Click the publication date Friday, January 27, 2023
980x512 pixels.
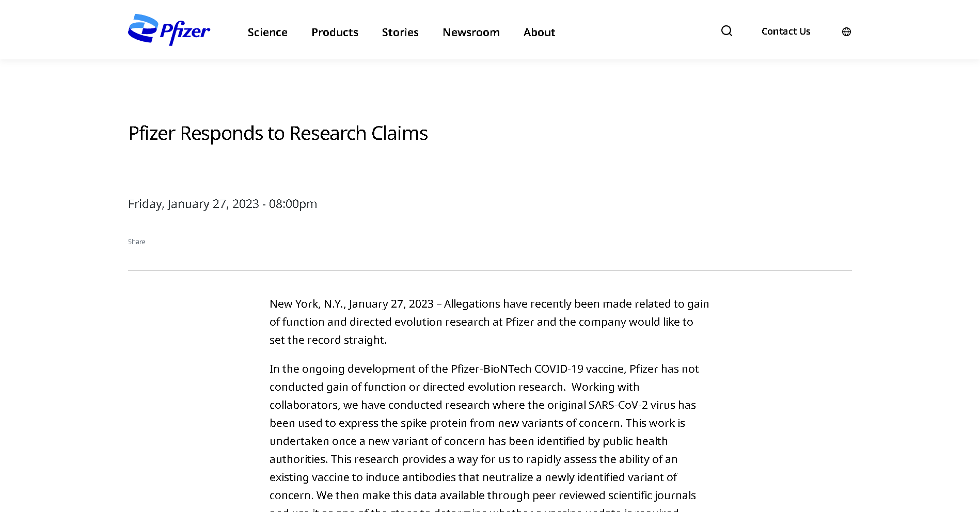(222, 204)
